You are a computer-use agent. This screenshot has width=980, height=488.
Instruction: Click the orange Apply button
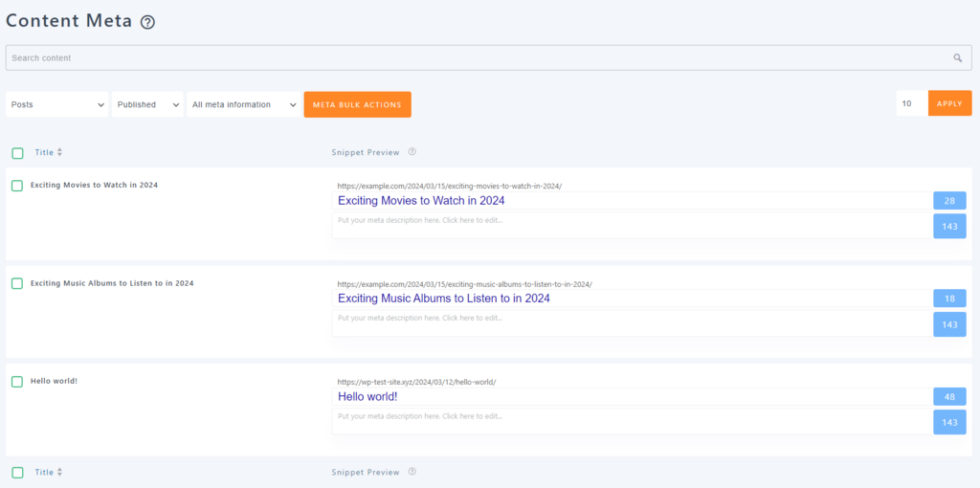tap(949, 103)
